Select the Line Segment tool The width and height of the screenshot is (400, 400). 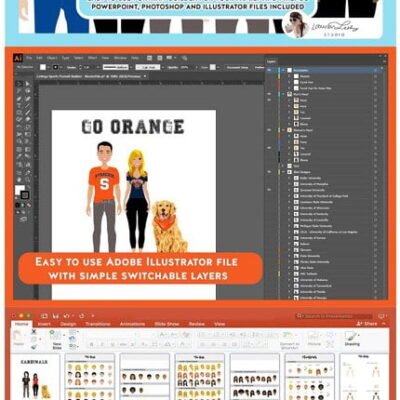coord(27,106)
